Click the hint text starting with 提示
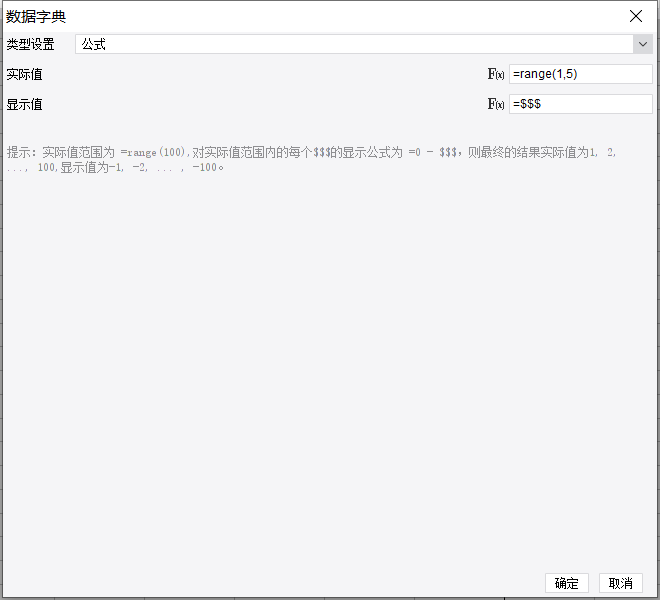This screenshot has height=600, width=660. click(311, 160)
